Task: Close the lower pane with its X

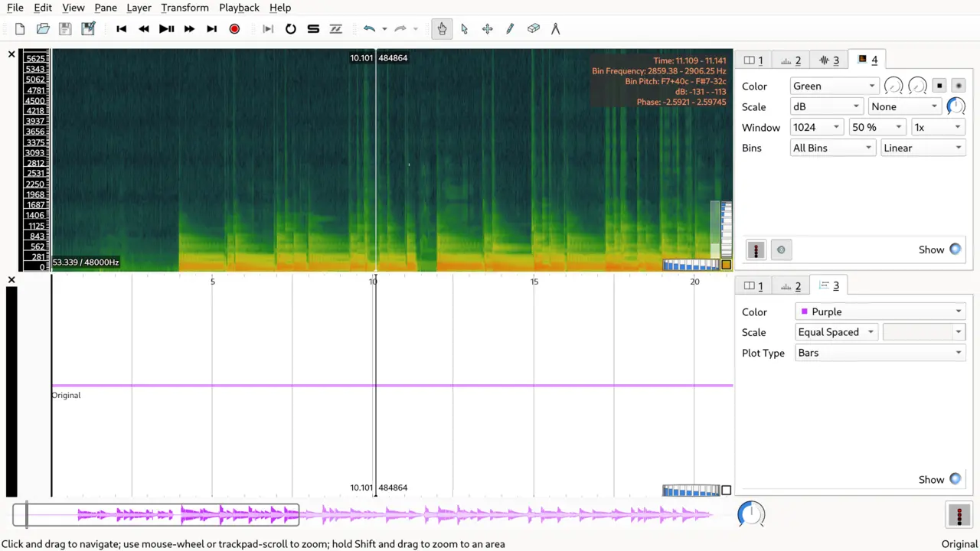Action: pyautogui.click(x=11, y=280)
